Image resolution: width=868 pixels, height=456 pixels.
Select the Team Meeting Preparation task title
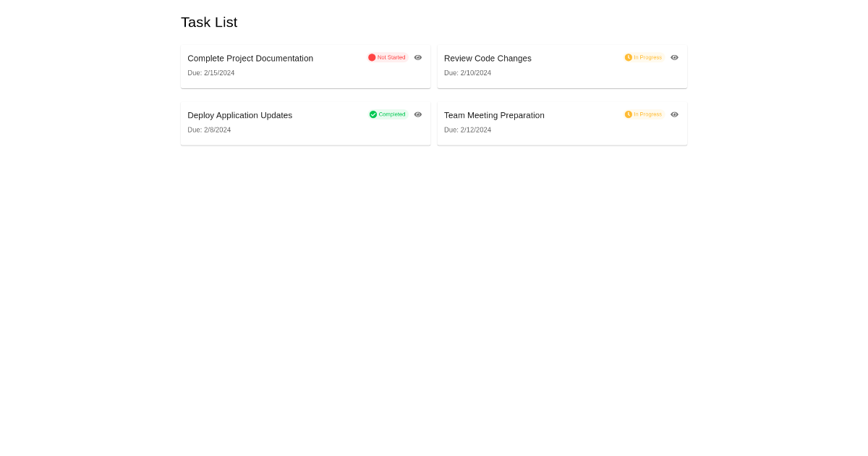coord(494,116)
